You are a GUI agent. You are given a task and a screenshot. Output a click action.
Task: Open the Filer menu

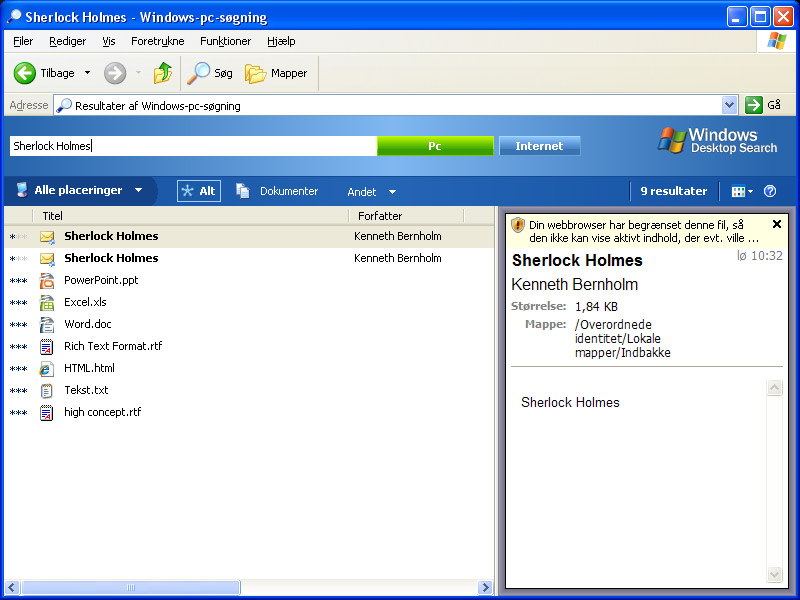(x=23, y=41)
